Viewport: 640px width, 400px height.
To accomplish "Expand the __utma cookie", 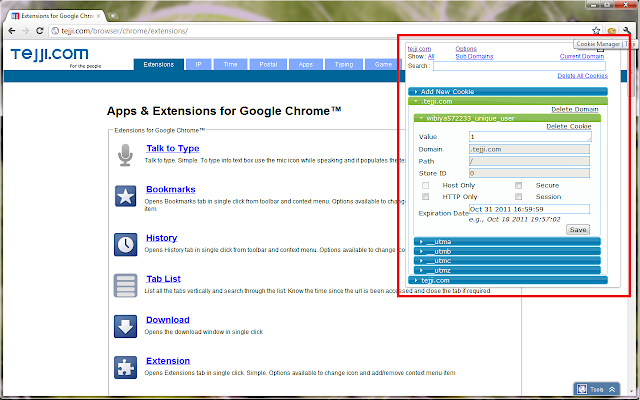I will click(x=507, y=242).
